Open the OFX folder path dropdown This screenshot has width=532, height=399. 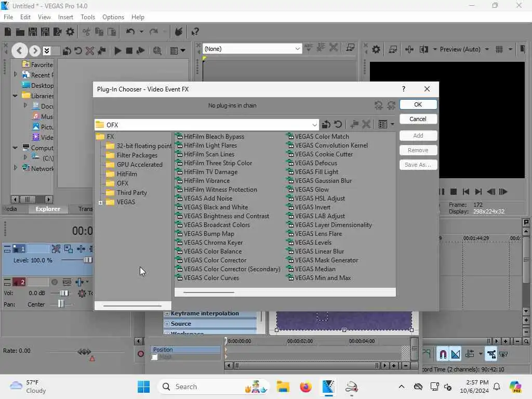(x=314, y=125)
